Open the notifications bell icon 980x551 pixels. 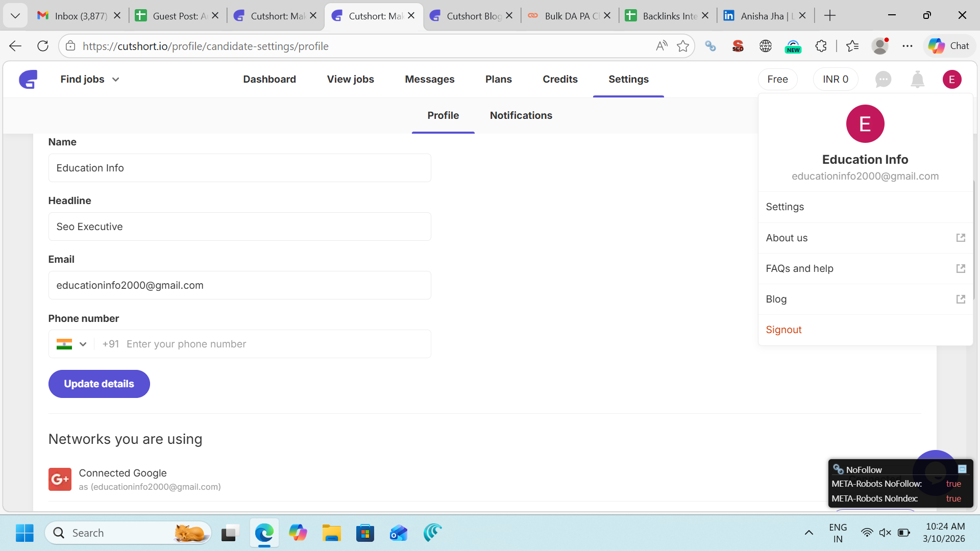[917, 79]
